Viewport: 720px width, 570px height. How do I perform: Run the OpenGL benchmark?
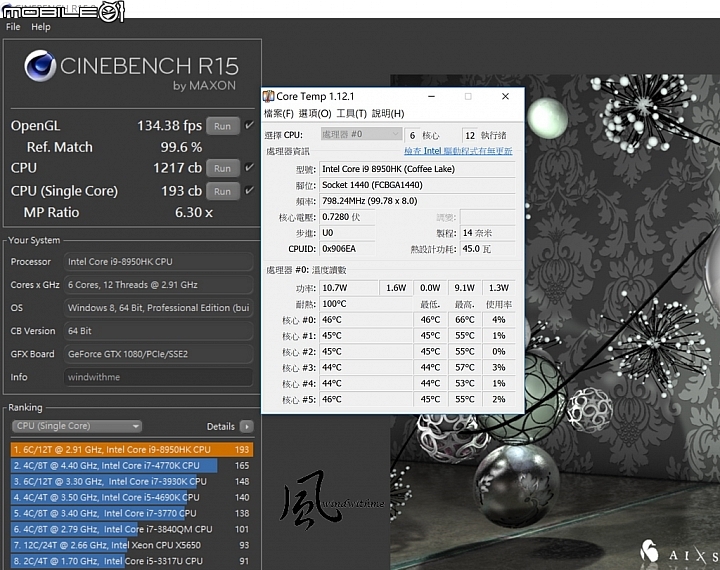click(x=223, y=126)
